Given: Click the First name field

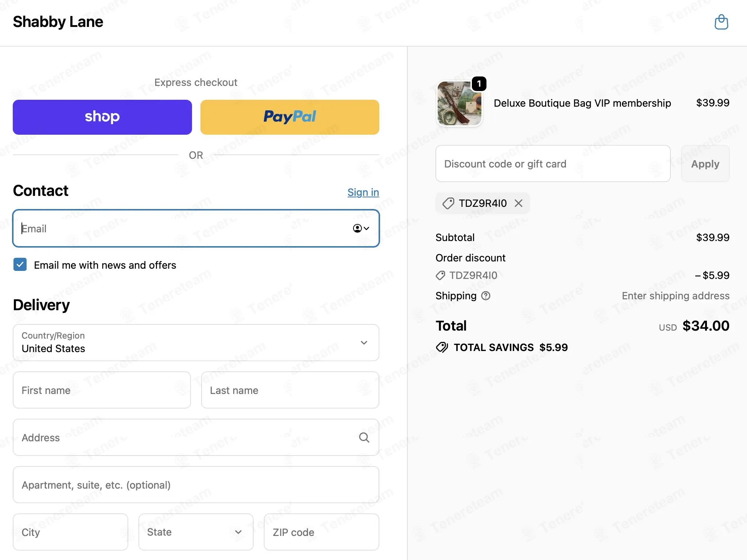Looking at the screenshot, I should (x=102, y=390).
